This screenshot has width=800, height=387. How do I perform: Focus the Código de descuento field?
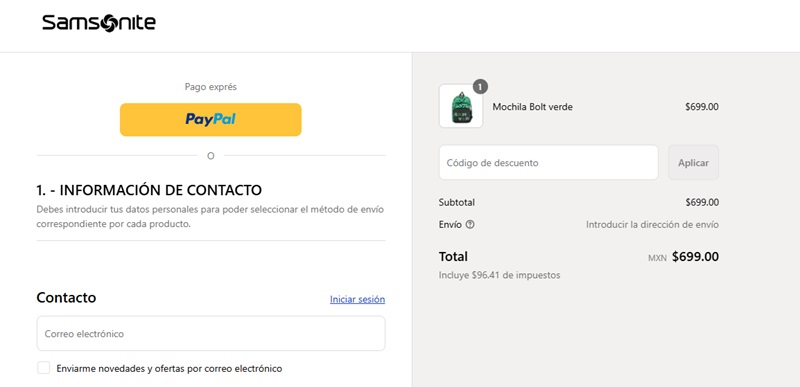[x=548, y=163]
